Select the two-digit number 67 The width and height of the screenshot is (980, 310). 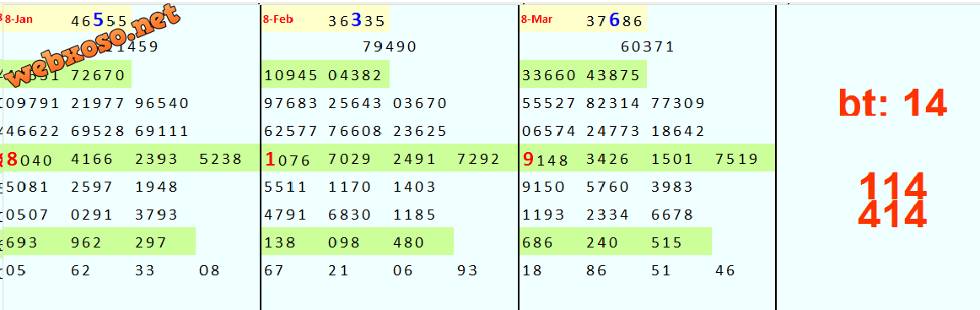(x=275, y=270)
